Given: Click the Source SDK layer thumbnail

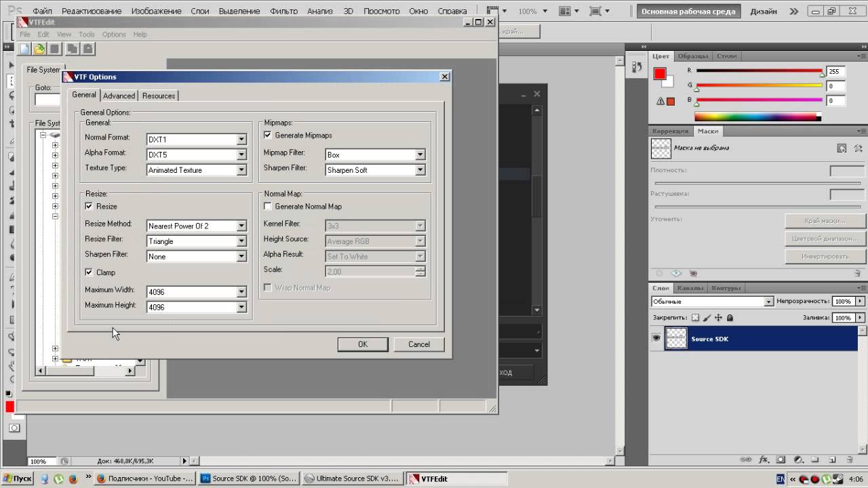Looking at the screenshot, I should 676,338.
